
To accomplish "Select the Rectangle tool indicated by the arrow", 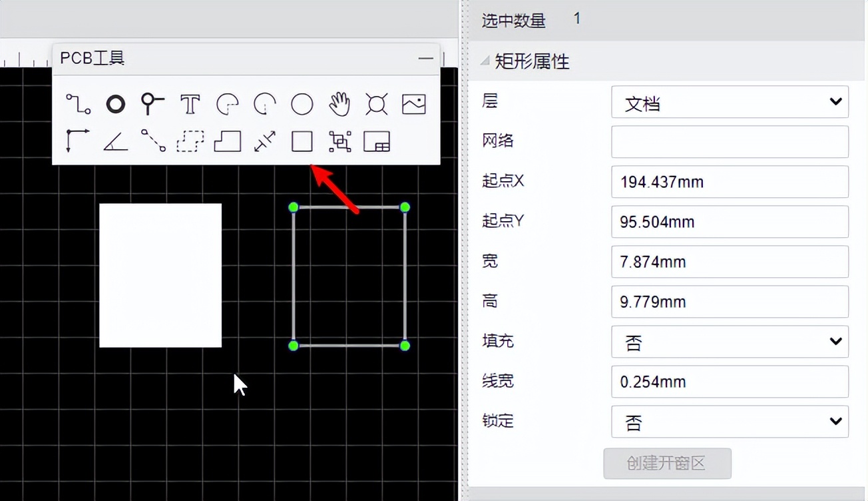I will click(x=302, y=141).
